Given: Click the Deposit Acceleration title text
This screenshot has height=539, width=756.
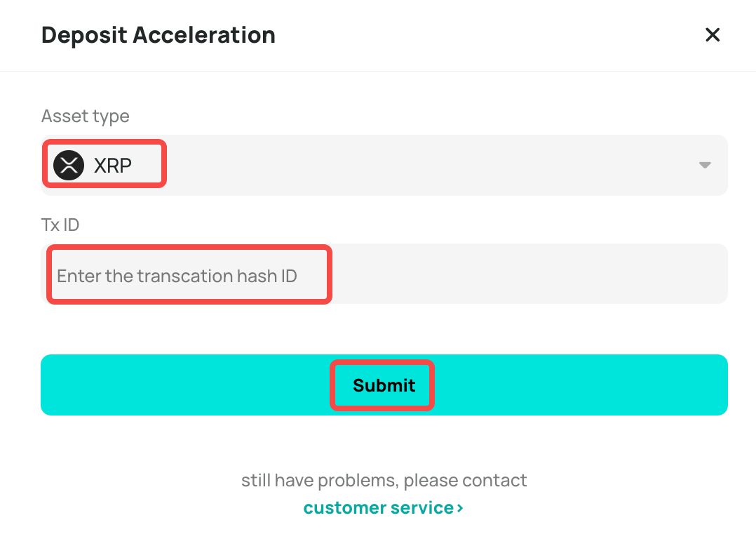Looking at the screenshot, I should 158,35.
